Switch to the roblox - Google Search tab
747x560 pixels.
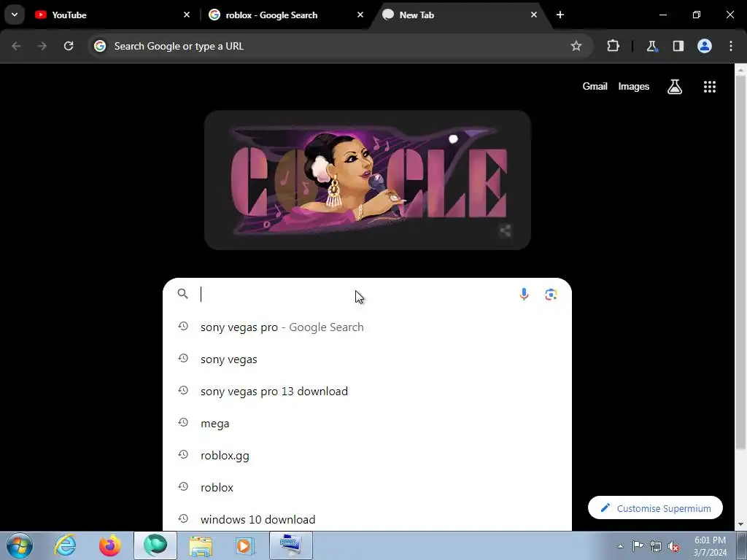[x=286, y=15]
